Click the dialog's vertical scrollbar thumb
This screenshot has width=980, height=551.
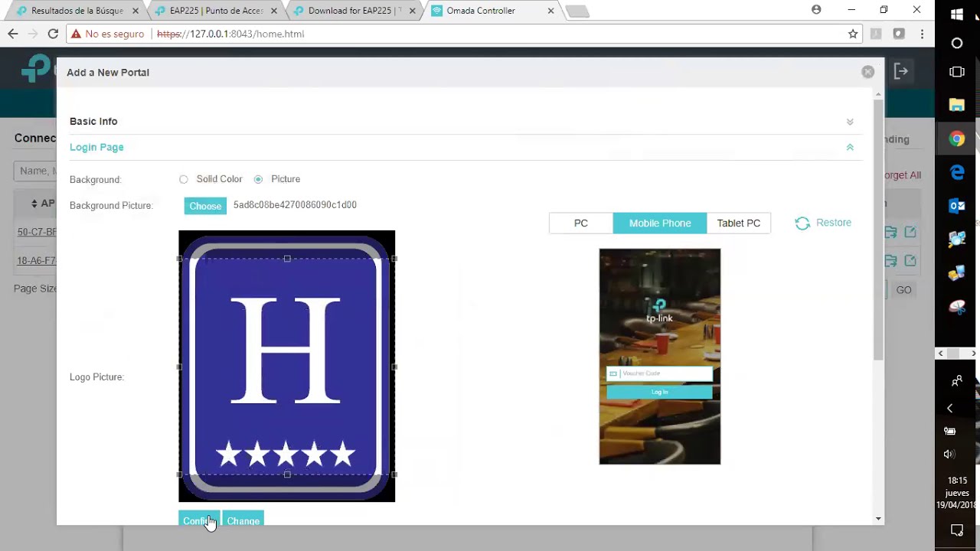coord(878,230)
